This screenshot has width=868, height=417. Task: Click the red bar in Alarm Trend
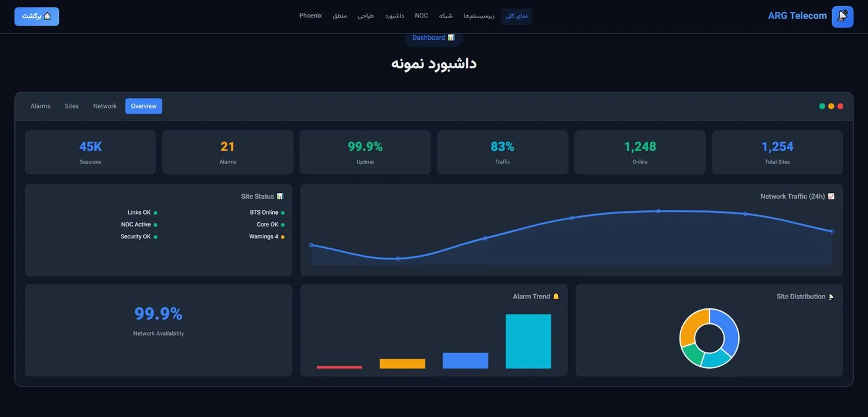(340, 367)
